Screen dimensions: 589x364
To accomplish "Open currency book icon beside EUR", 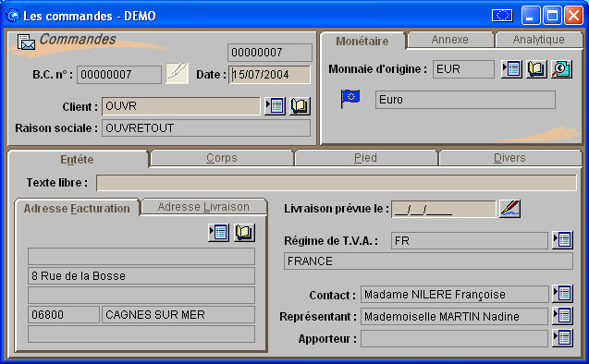I will coord(536,69).
